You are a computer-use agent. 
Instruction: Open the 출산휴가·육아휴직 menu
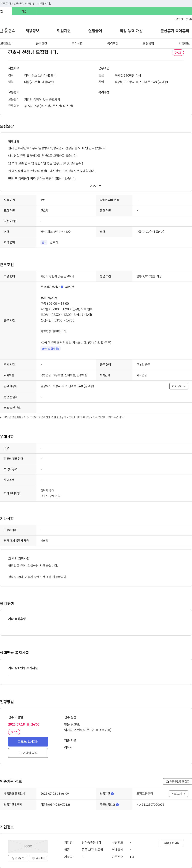point(175,31)
